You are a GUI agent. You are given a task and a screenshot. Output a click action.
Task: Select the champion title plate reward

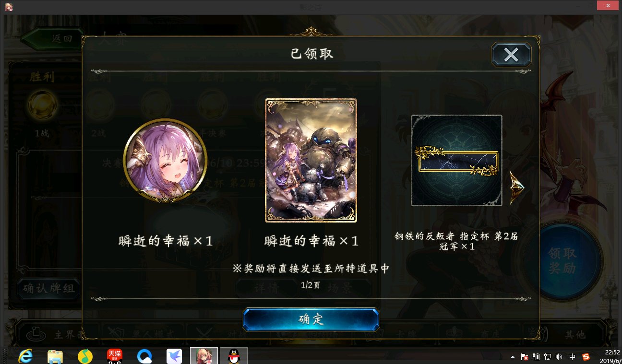coord(457,161)
